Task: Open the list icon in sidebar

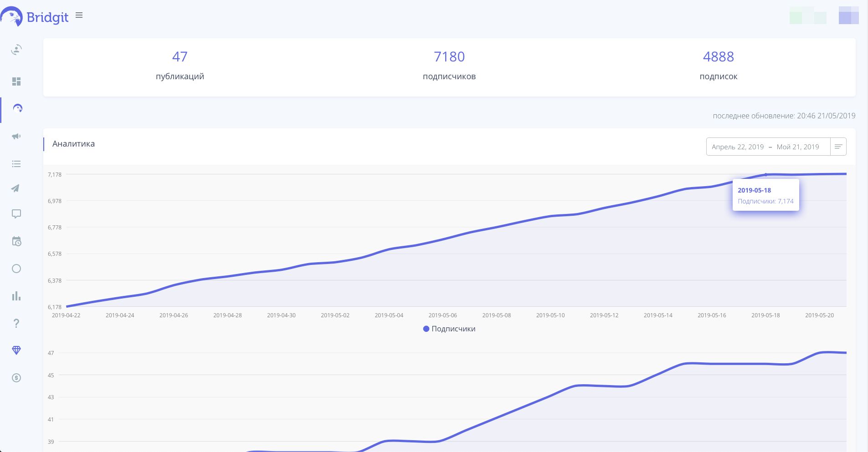Action: coord(16,164)
